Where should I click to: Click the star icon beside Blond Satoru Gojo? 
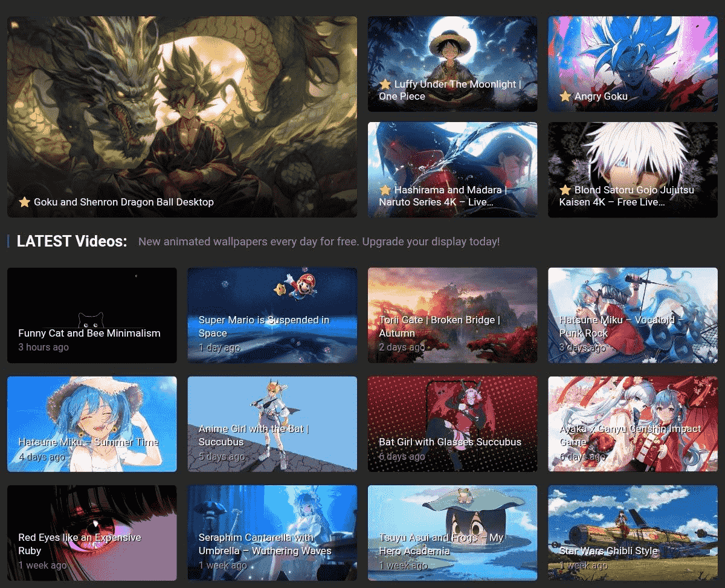pos(565,190)
